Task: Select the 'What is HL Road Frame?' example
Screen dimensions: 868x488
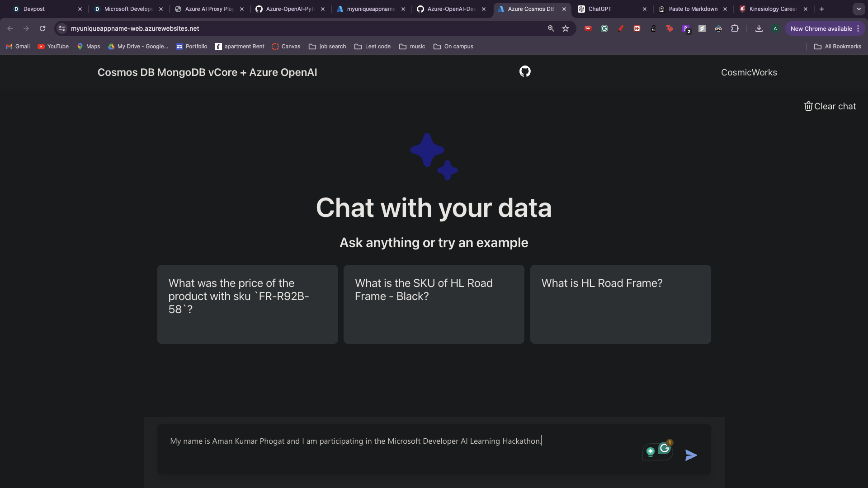Action: click(620, 304)
